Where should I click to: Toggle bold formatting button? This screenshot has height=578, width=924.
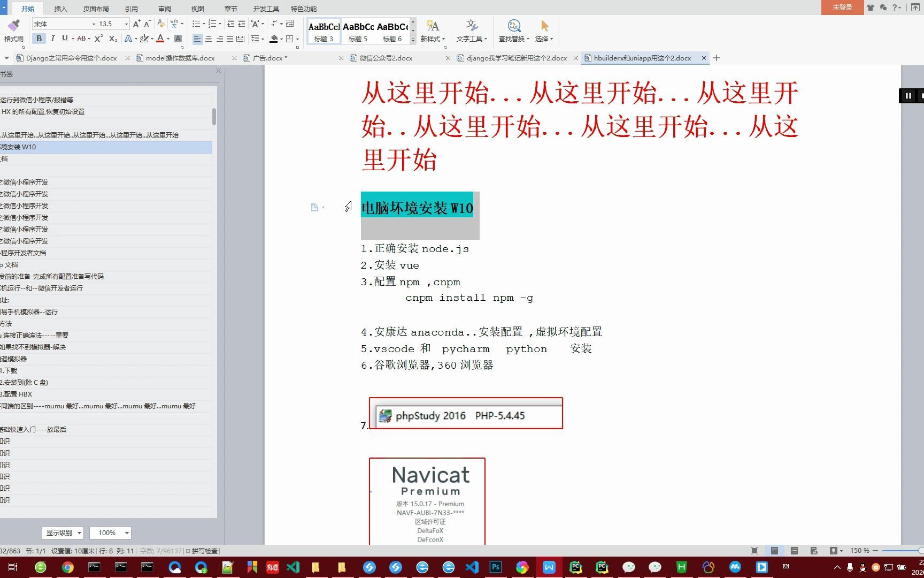click(x=39, y=39)
